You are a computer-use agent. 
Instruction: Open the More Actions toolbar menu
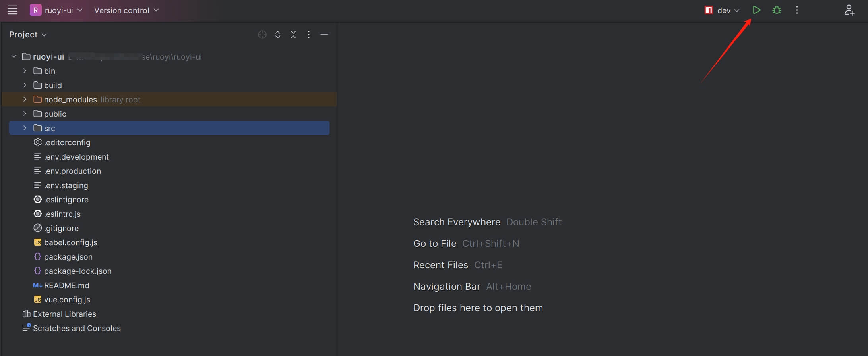797,10
